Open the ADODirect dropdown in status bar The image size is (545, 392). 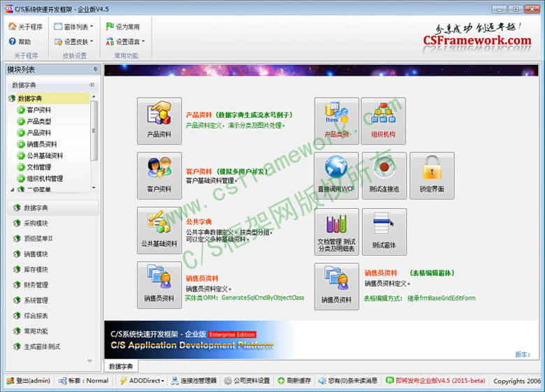142,381
